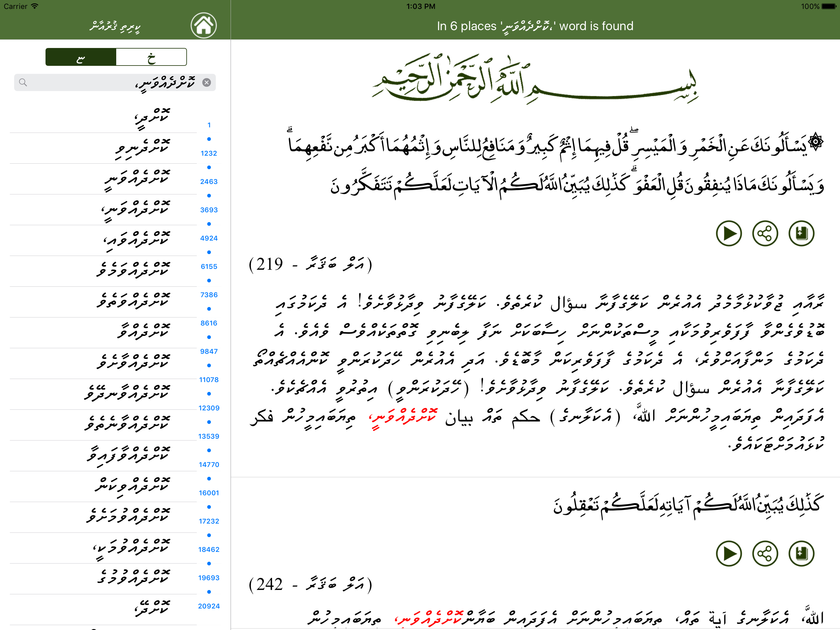
Task: Clear the search field with the X button
Action: (x=207, y=82)
